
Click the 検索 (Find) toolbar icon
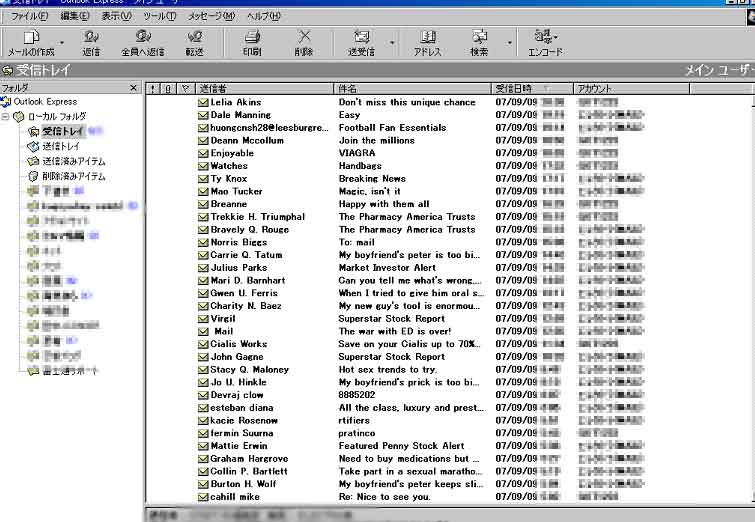click(x=479, y=42)
